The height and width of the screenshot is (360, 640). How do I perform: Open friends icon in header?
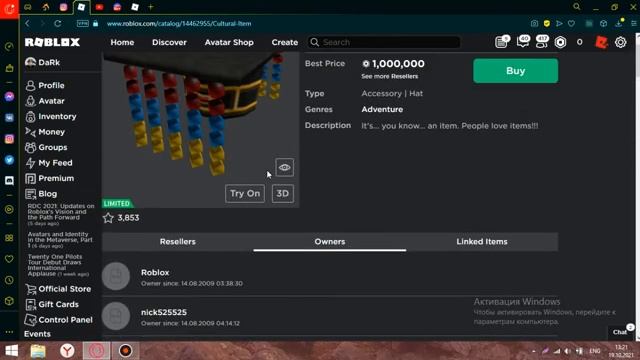542,42
